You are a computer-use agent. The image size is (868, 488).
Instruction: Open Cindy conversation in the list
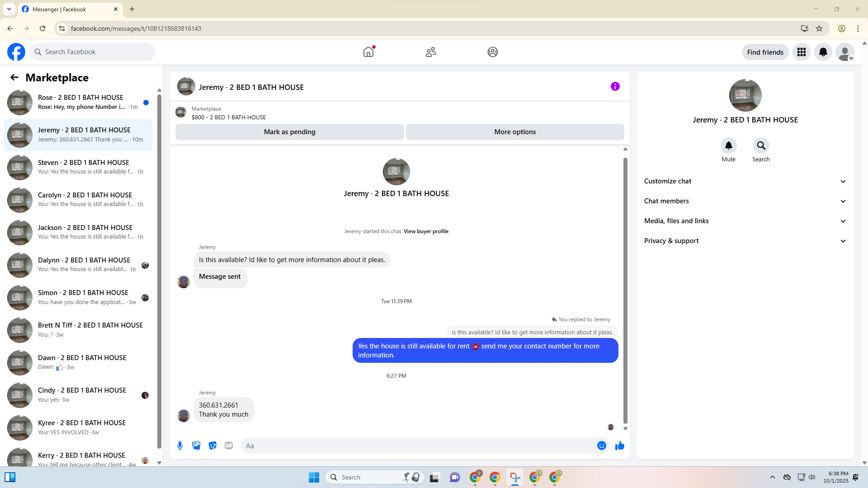(x=78, y=395)
